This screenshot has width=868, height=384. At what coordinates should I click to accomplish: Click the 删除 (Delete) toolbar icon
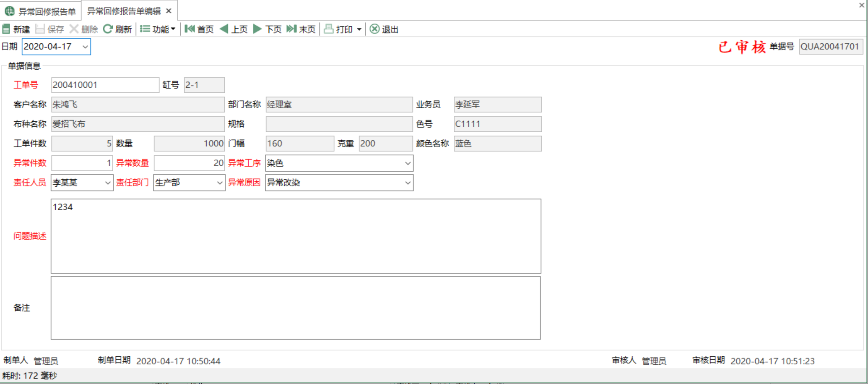(74, 29)
